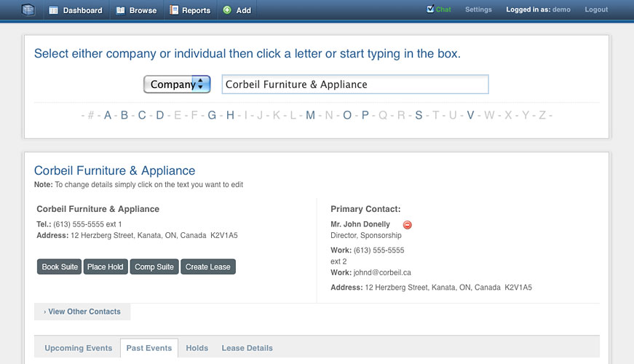Click the Place Hold button
This screenshot has width=634, height=364.
106,267
